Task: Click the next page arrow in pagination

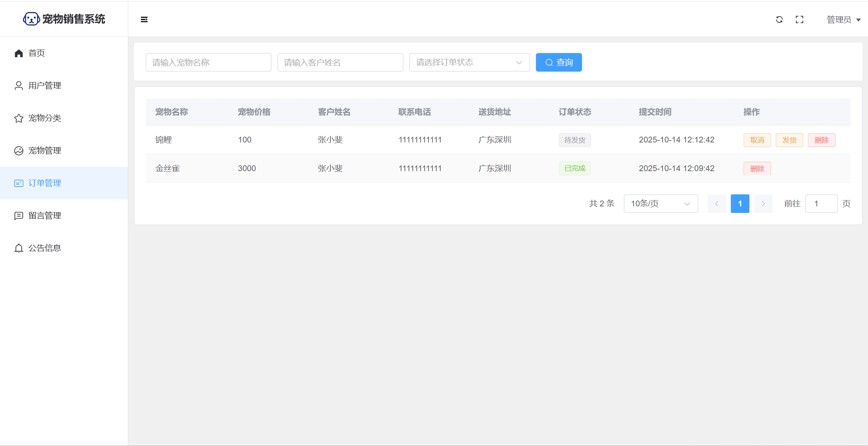Action: coord(763,204)
